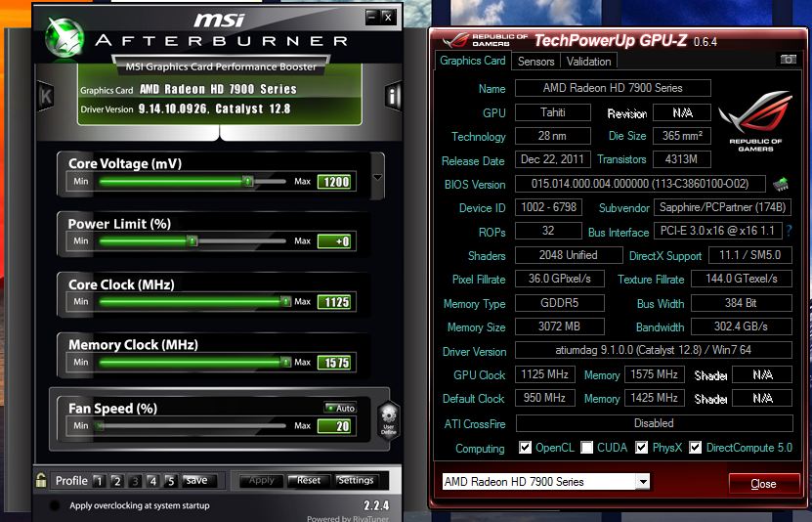Click the Memory Size 3072 MB field
This screenshot has width=812, height=522.
coord(559,326)
